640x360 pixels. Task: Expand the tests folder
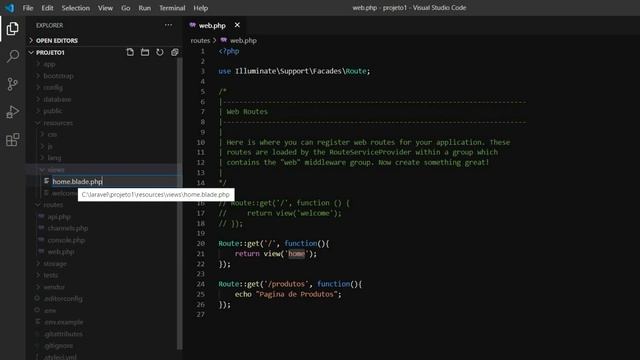[51, 275]
